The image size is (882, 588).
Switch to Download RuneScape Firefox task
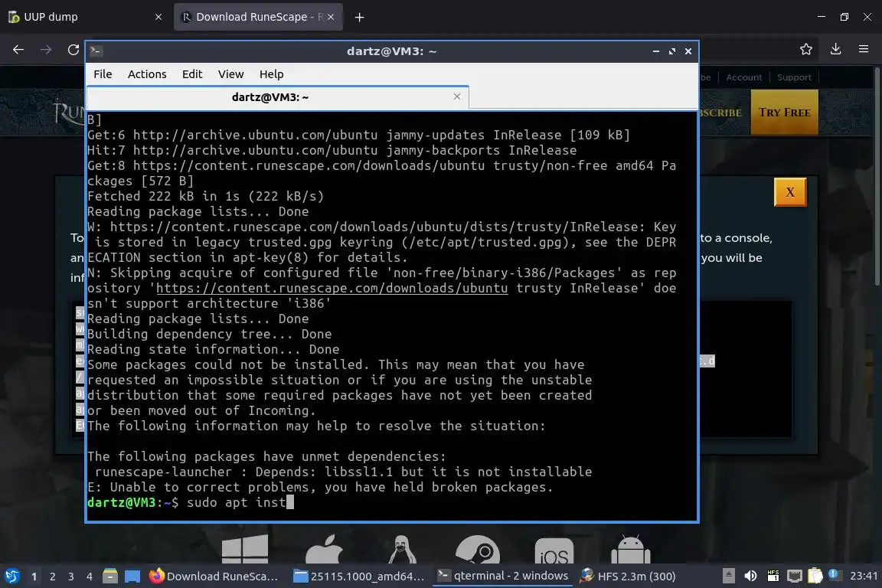tap(214, 577)
